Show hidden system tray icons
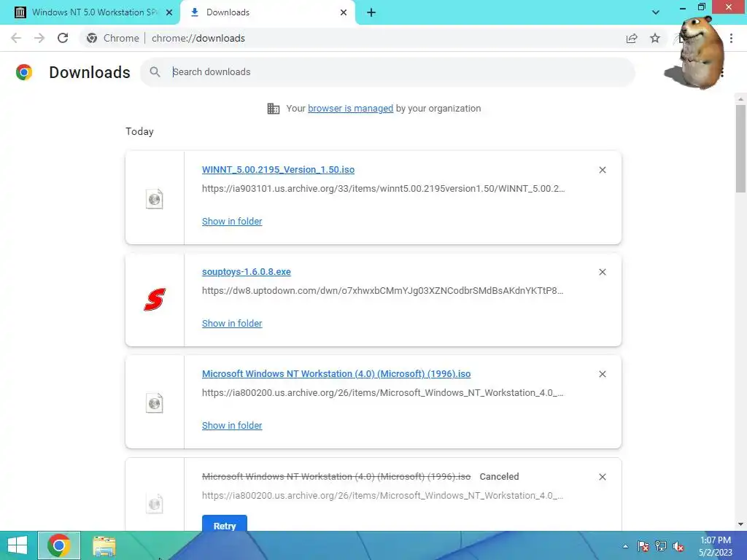Screen dimensions: 747x560 625,546
